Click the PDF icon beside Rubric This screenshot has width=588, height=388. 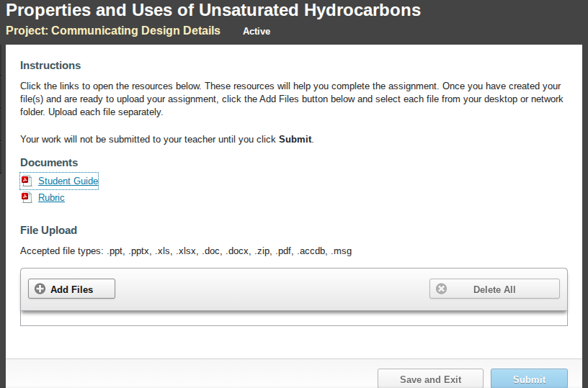[27, 198]
